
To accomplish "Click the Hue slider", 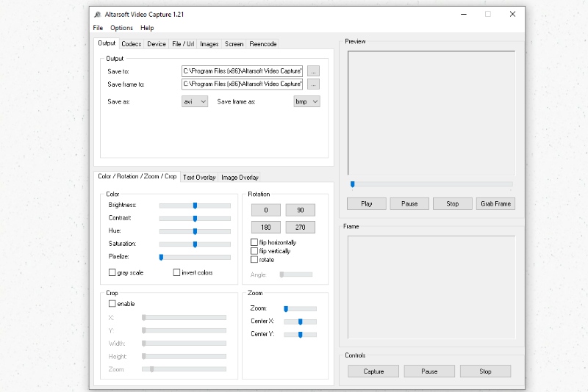I will pos(195,231).
